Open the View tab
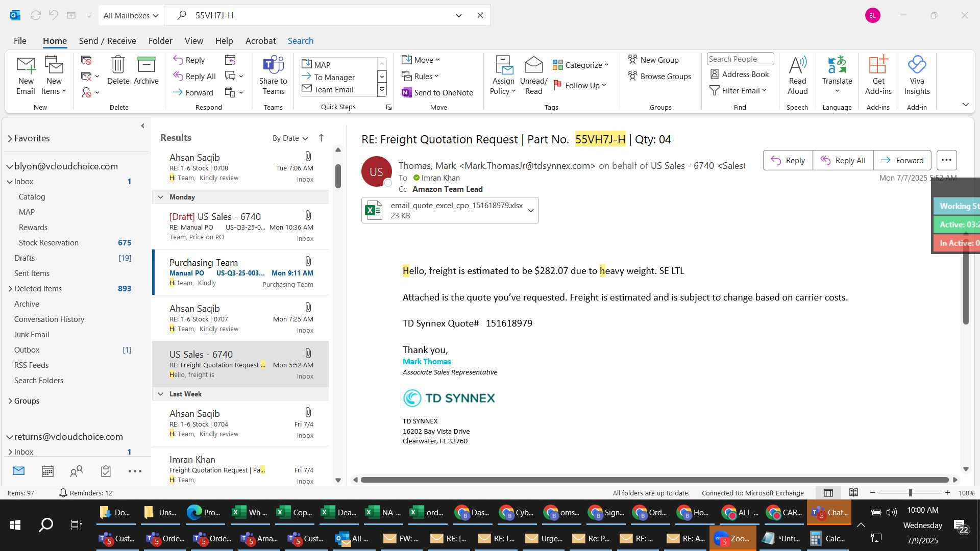Viewport: 980px width, 551px height. pyautogui.click(x=194, y=41)
